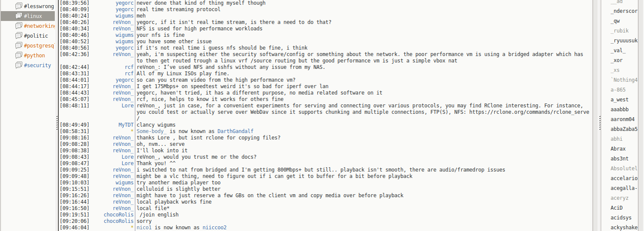Click user AciD in the nick list

coord(616,208)
